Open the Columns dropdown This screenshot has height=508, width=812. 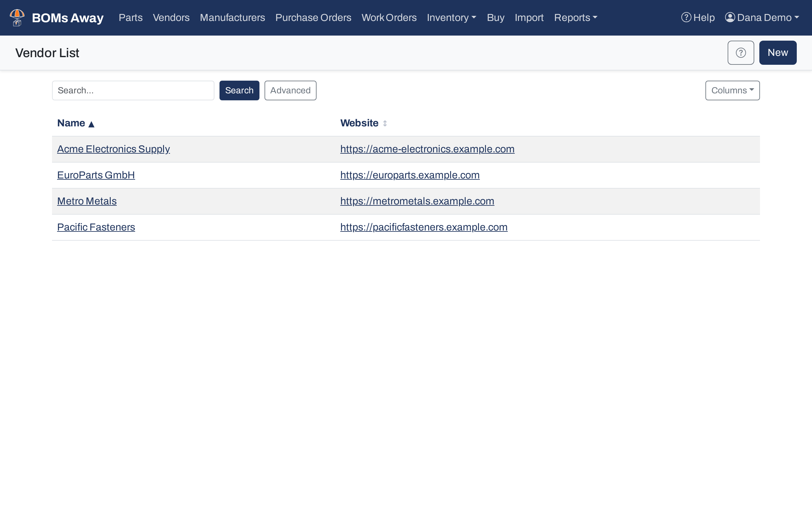tap(732, 90)
